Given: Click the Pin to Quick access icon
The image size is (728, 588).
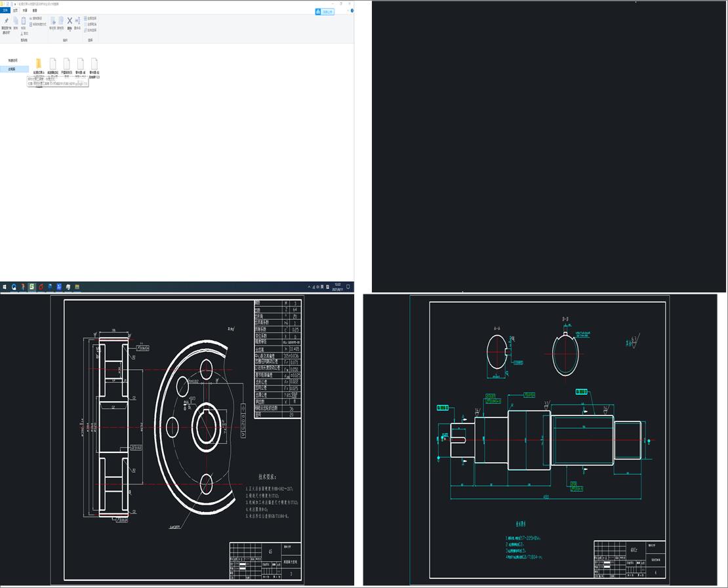Looking at the screenshot, I should click(6, 23).
